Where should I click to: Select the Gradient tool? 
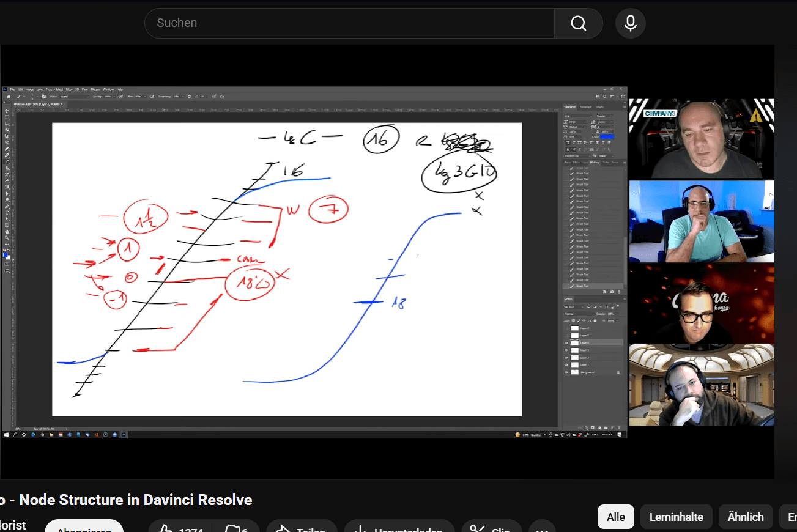pos(7,187)
